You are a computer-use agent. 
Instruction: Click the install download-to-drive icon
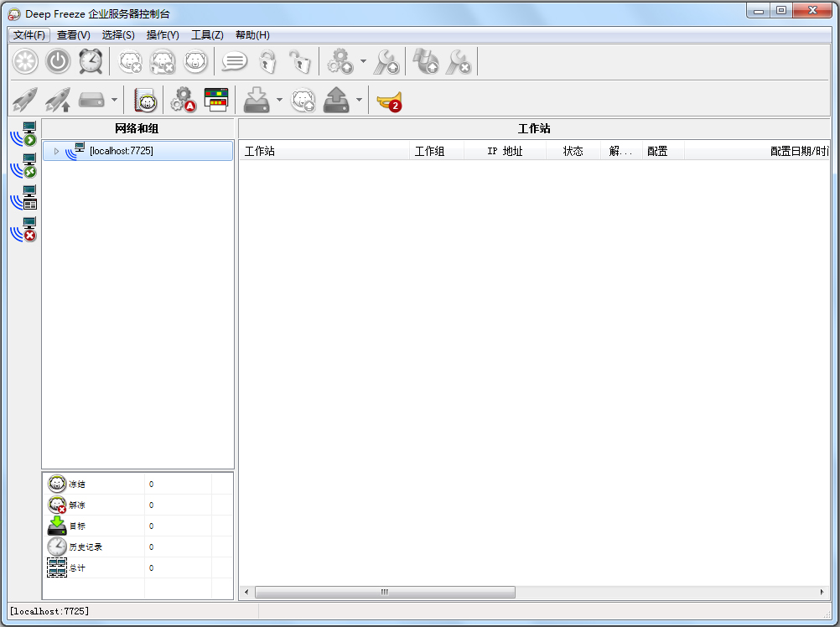pyautogui.click(x=257, y=100)
